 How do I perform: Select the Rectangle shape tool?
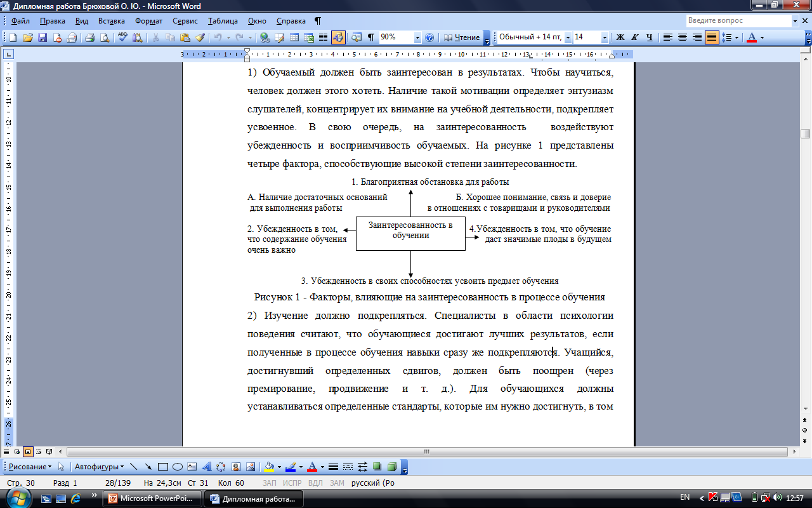pos(162,467)
